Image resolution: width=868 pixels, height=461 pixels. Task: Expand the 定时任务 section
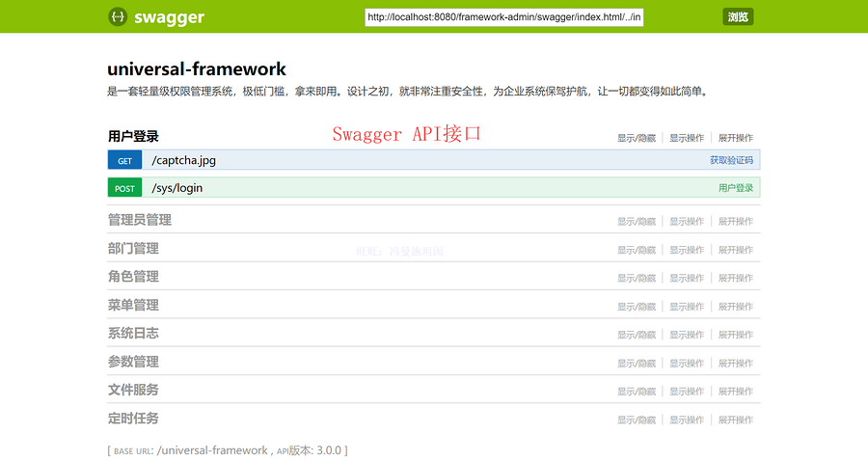tap(133, 419)
